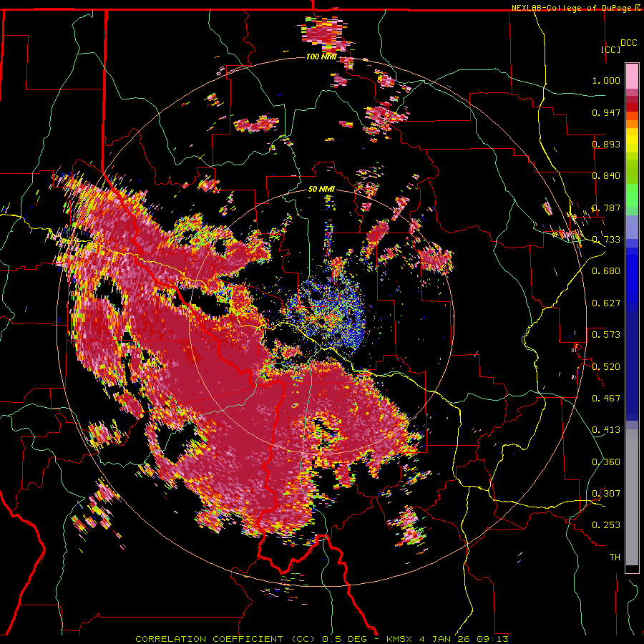Select the 0.733 scale label
This screenshot has width=644, height=644.
coord(606,240)
